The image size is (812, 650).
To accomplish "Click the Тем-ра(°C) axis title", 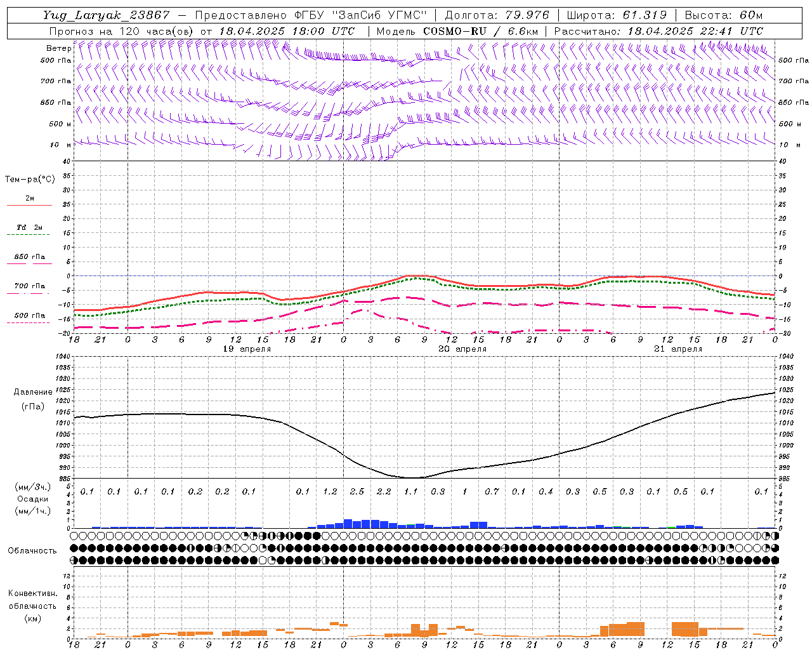I will 30,179.
